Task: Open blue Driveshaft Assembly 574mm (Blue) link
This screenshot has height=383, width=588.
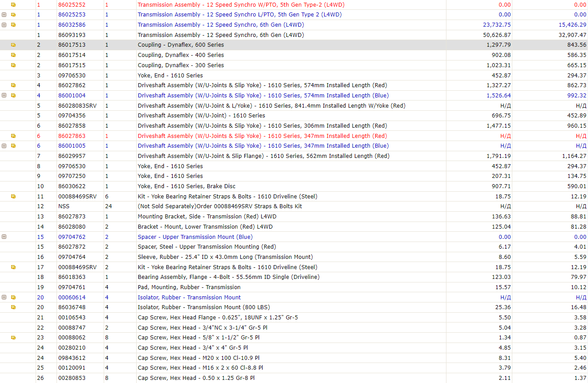Action: pyautogui.click(x=263, y=95)
